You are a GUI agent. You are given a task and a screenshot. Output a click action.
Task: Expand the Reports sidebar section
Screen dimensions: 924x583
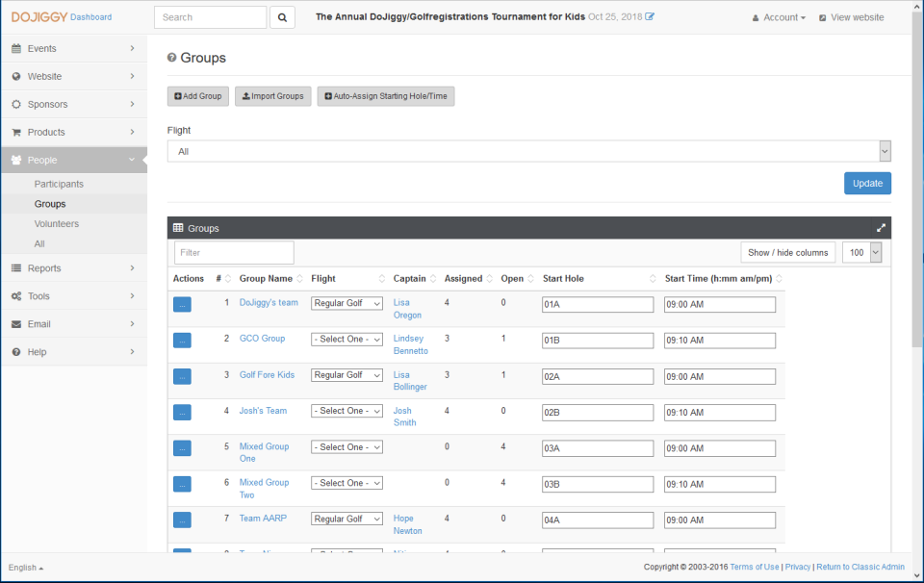tap(73, 268)
